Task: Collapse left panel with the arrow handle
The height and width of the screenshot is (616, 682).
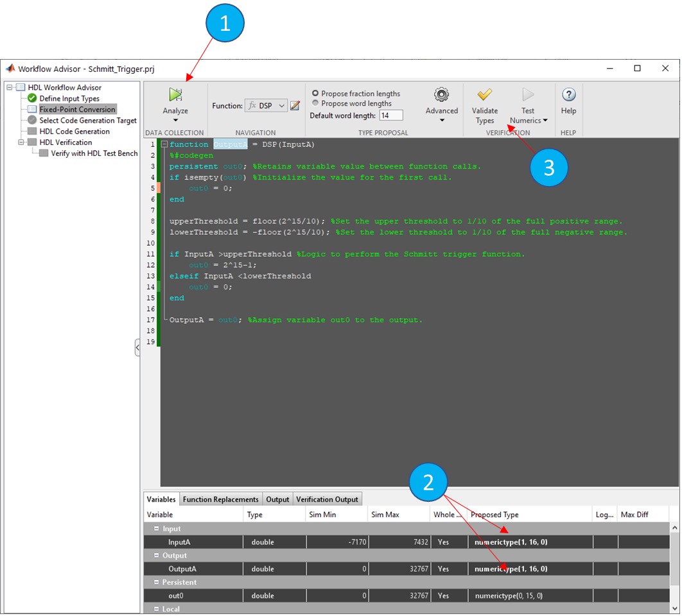Action: [137, 348]
